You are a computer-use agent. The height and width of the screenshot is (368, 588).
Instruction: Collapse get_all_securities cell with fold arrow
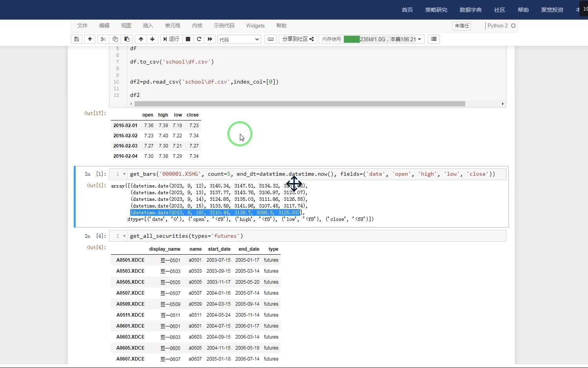click(124, 236)
